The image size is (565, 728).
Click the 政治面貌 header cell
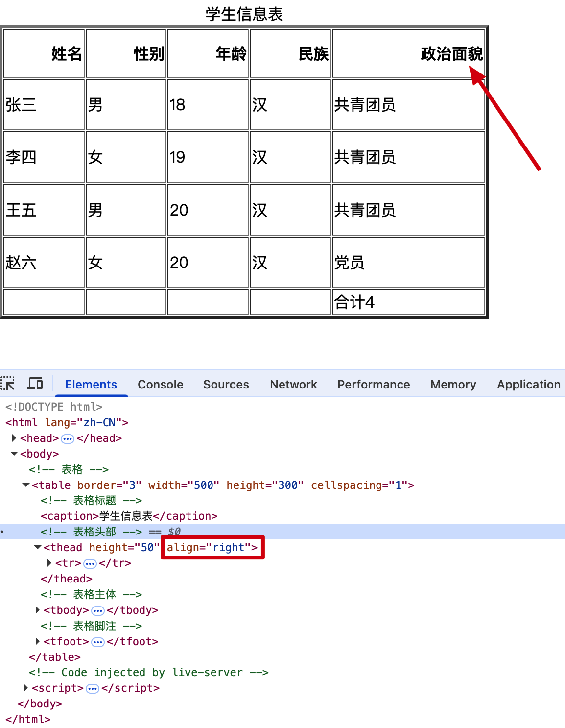click(408, 53)
